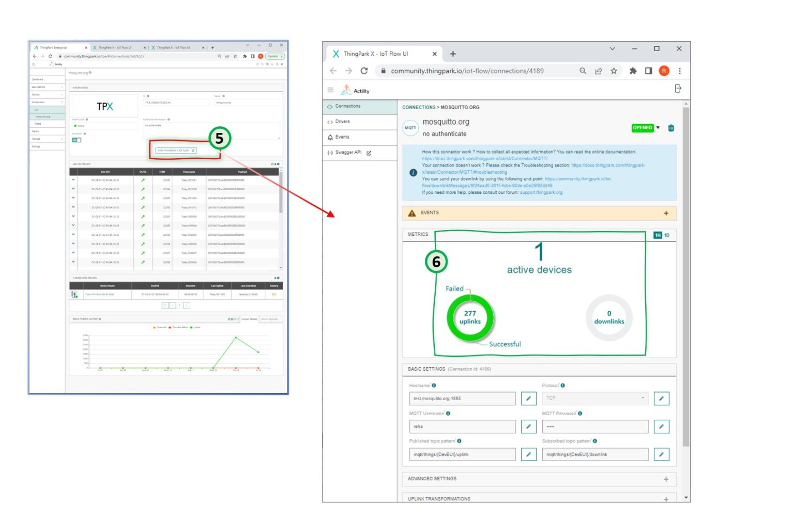Reload the IoT Flow page
The width and height of the screenshot is (794, 532).
364,71
